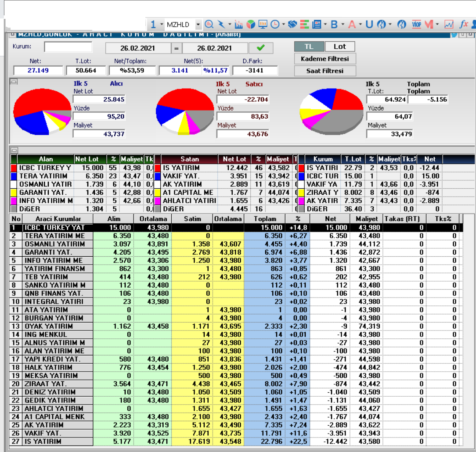Image resolution: width=476 pixels, height=452 pixels.
Task: Click the blue number 1 toolbar icon
Action: tap(153, 24)
